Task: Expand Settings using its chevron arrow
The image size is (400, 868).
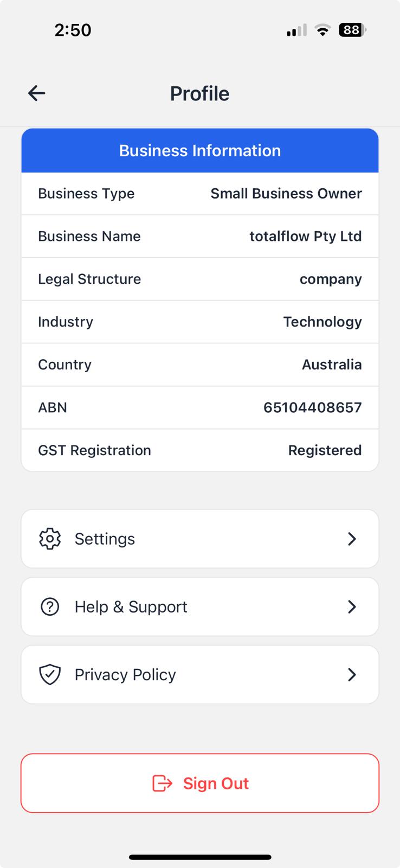Action: (x=352, y=539)
